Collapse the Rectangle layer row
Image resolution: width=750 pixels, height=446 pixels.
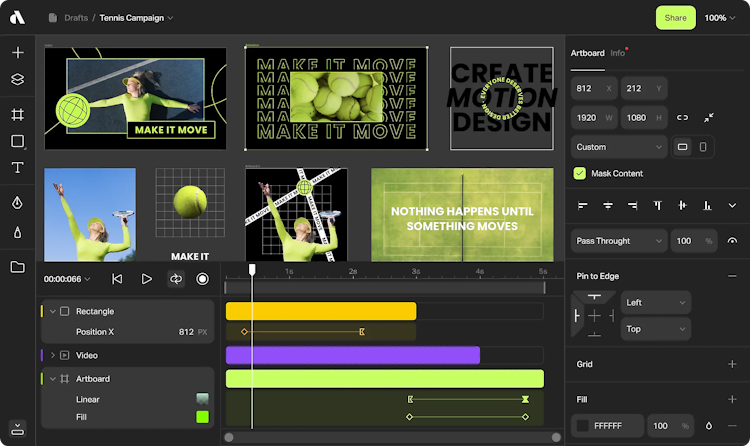(53, 312)
